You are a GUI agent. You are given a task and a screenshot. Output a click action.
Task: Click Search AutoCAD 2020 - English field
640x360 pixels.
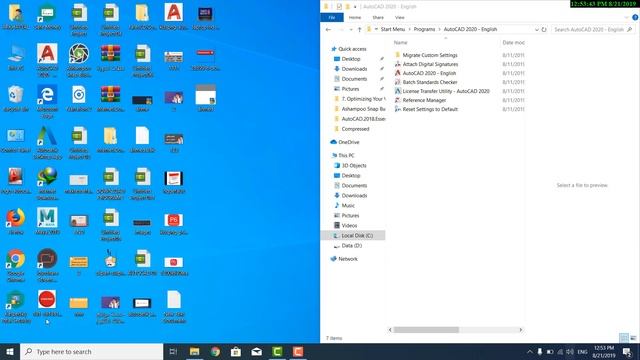click(594, 29)
